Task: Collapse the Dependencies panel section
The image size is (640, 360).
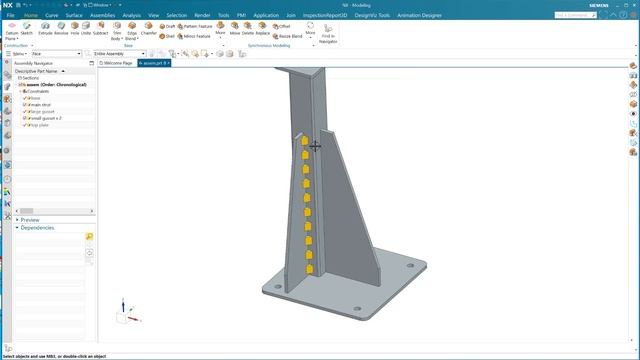Action: pos(17,228)
